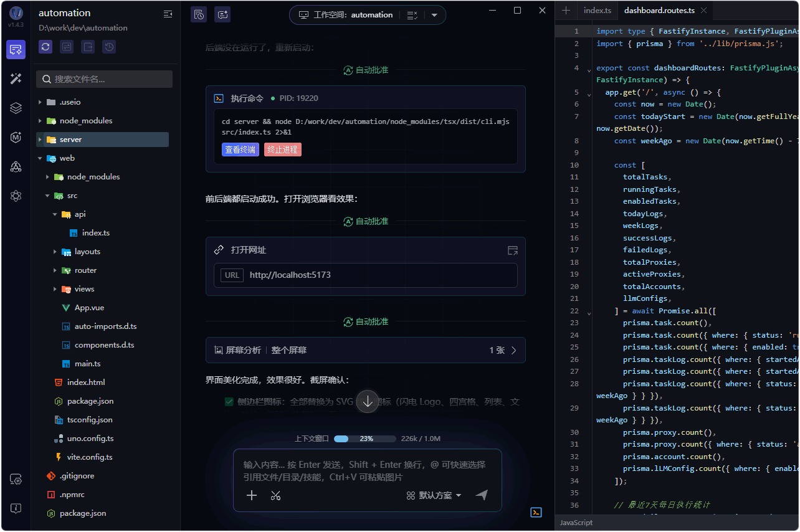Open .gitignore in the file tree

pyautogui.click(x=77, y=476)
